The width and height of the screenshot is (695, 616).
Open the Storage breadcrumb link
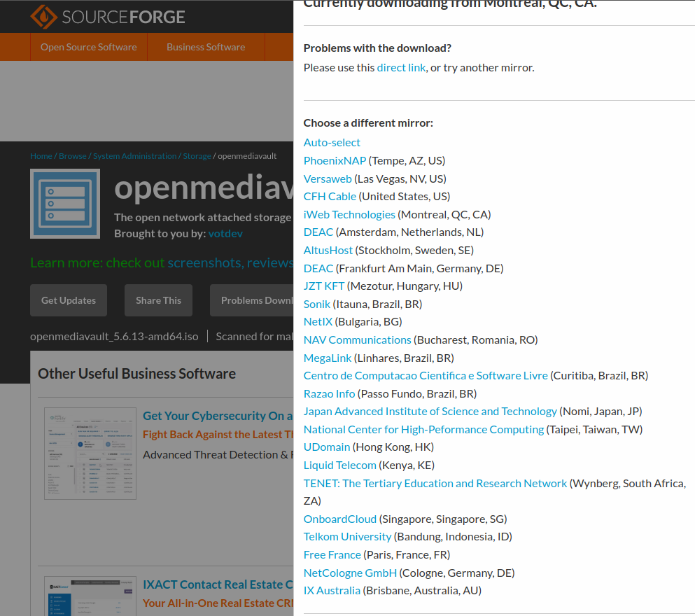197,155
